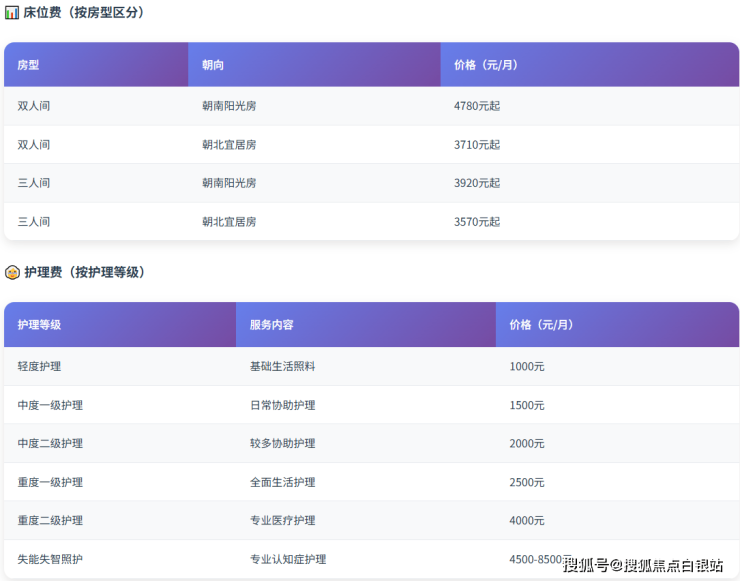The image size is (740, 581).
Task: Click the bar chart icon beside 床位费
Action: click(12, 13)
